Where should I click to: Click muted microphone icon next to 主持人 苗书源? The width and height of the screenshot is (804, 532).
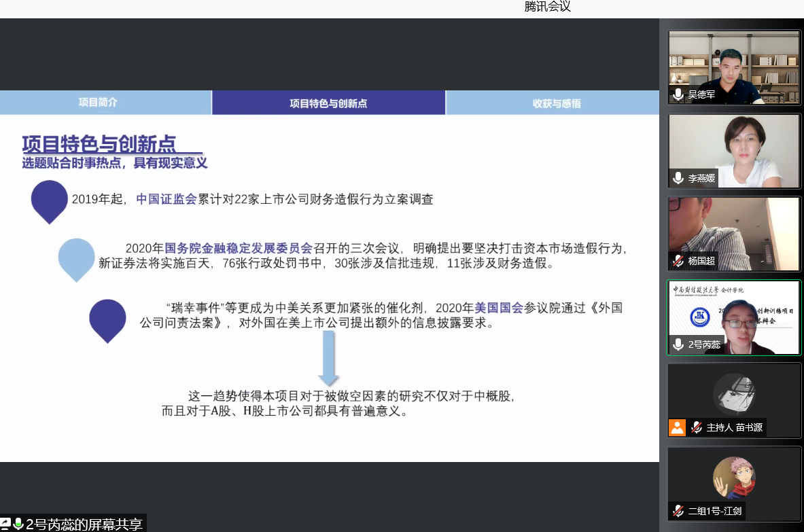697,427
